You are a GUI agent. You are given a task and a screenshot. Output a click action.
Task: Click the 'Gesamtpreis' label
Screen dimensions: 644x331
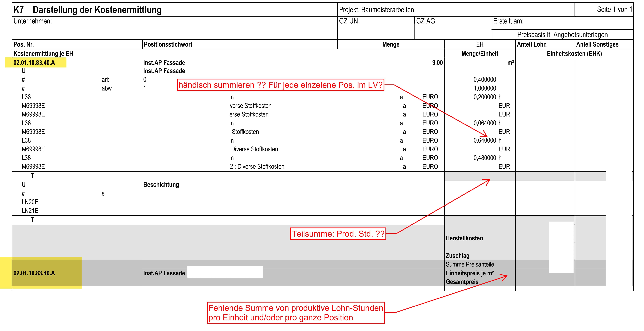(x=462, y=282)
